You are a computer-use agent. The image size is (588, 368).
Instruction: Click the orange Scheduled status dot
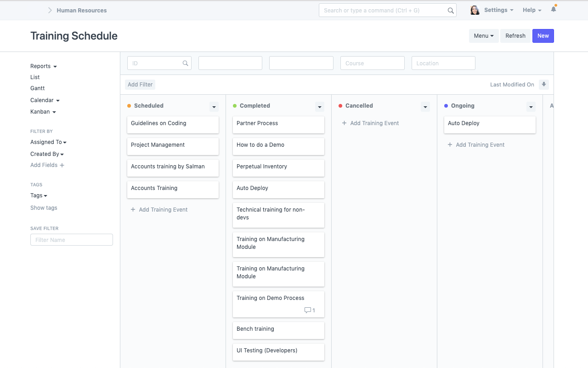pos(129,106)
